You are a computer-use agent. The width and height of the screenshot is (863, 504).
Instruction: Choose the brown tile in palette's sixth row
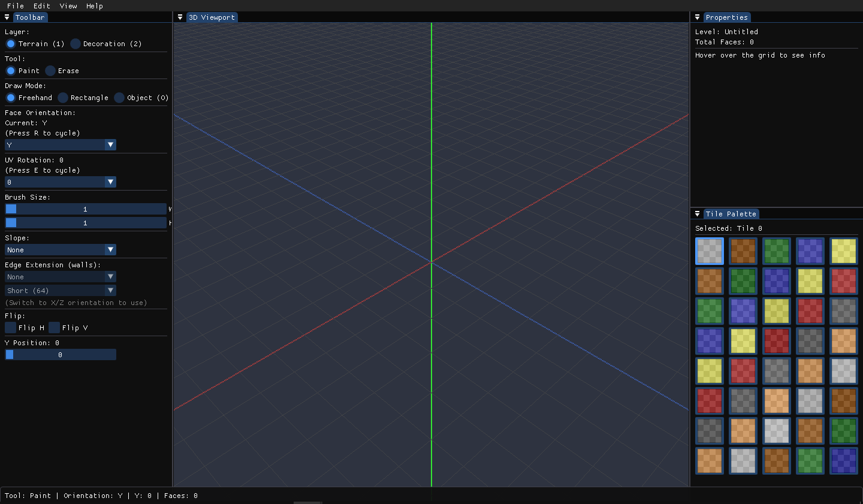pyautogui.click(x=844, y=401)
